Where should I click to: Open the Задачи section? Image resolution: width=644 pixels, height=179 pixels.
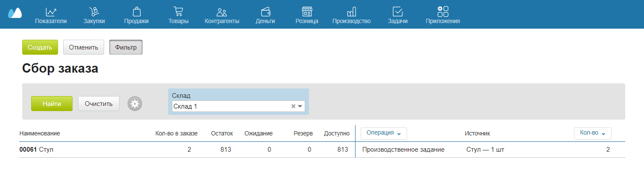398,15
